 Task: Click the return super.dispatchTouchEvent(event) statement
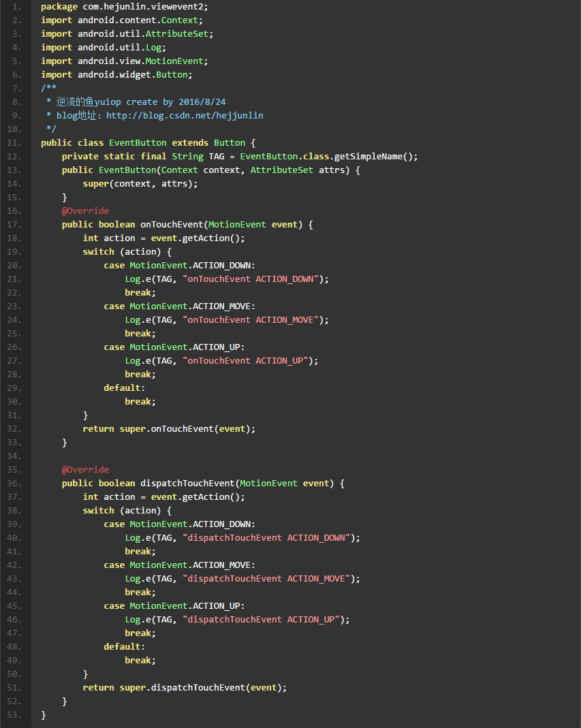(x=185, y=688)
